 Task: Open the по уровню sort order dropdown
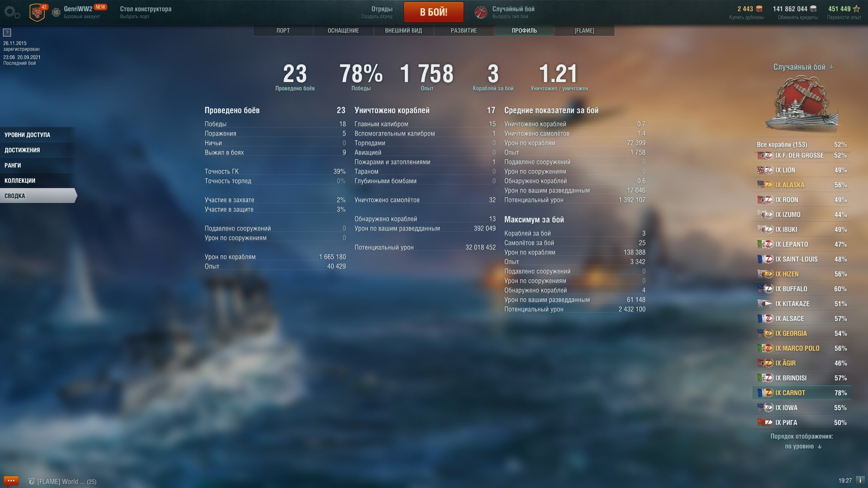point(803,446)
